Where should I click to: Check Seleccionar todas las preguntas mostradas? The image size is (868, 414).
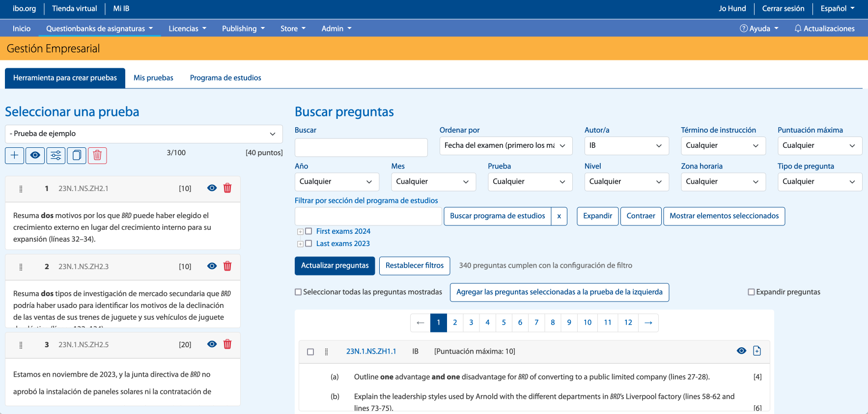[x=298, y=292]
